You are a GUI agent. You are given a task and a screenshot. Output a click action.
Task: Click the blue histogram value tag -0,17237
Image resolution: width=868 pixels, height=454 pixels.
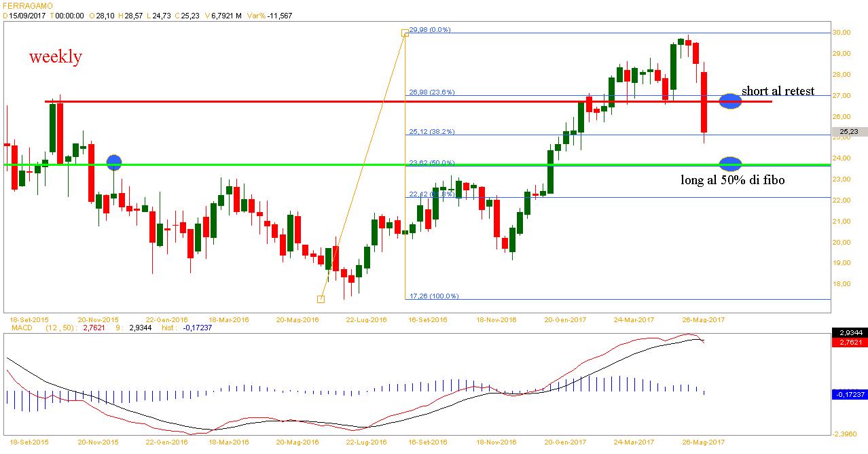(x=848, y=394)
